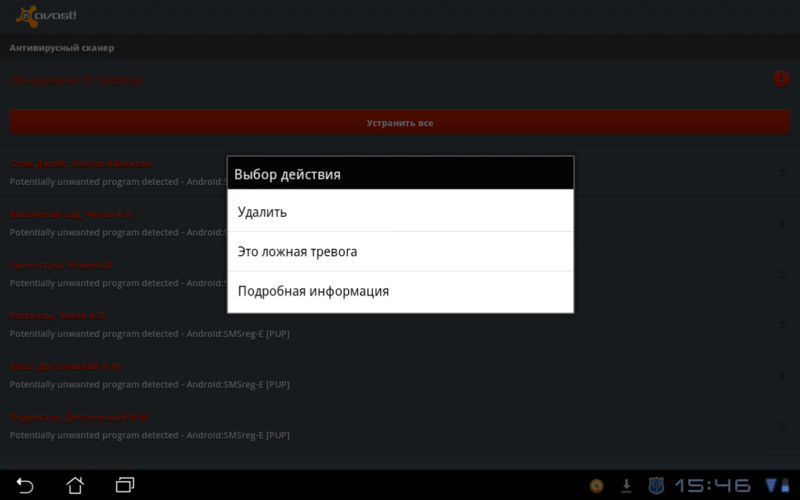Expand chevron for Три сестры row
800x500 pixels.
click(783, 274)
